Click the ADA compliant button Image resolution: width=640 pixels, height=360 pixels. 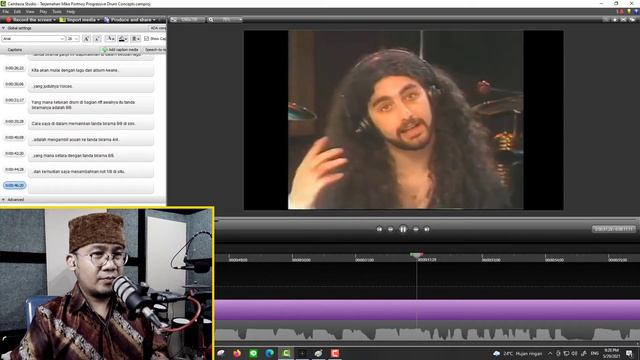158,28
